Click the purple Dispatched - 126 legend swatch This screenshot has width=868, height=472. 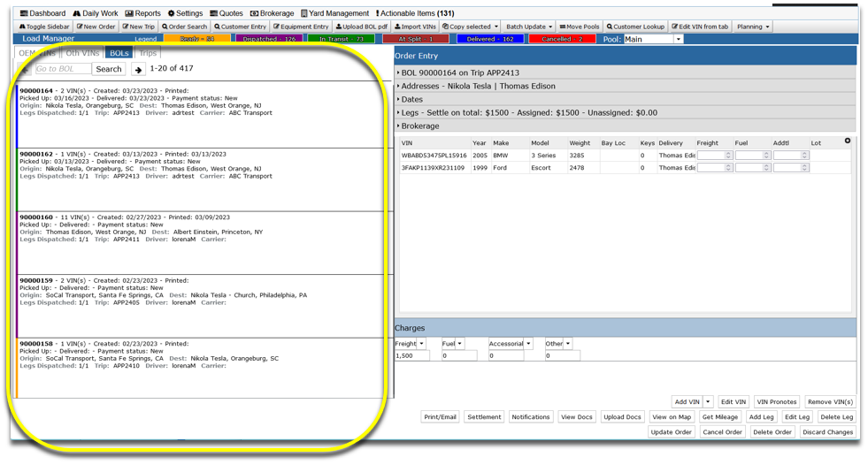[x=269, y=39]
